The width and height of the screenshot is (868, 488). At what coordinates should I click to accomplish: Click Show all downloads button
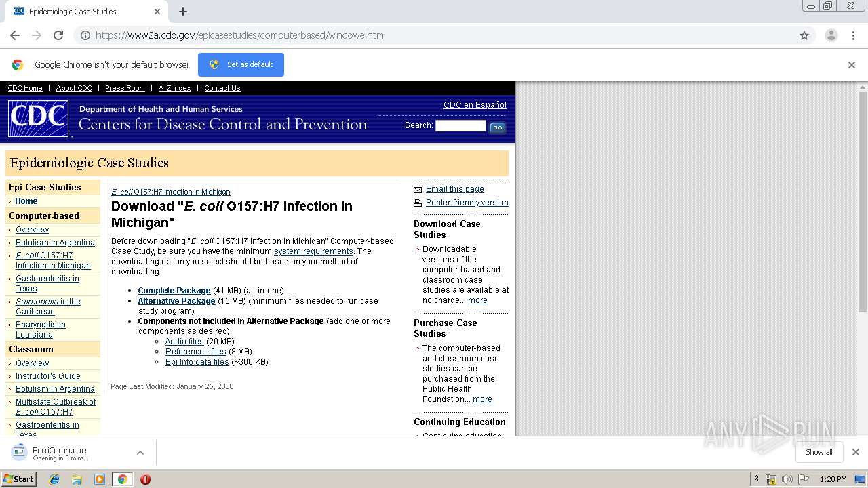819,452
